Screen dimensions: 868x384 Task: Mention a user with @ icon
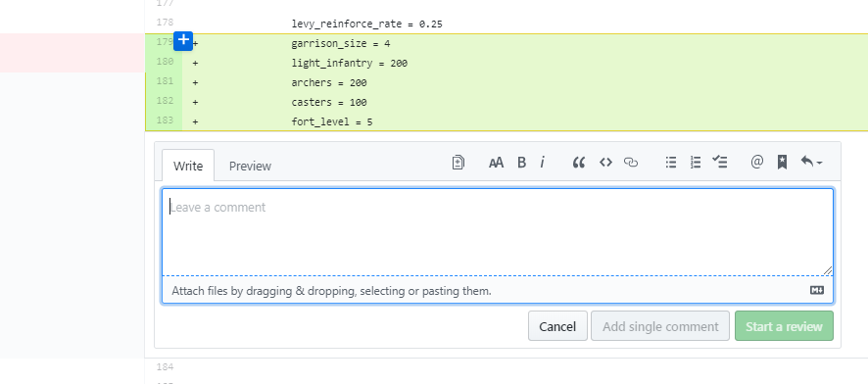click(x=756, y=162)
